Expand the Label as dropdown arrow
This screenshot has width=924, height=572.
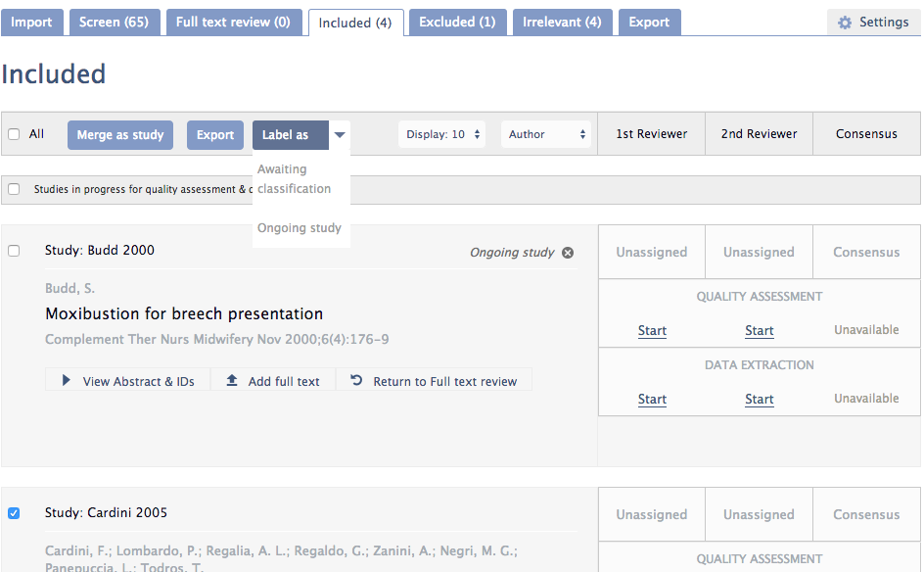pyautogui.click(x=340, y=133)
